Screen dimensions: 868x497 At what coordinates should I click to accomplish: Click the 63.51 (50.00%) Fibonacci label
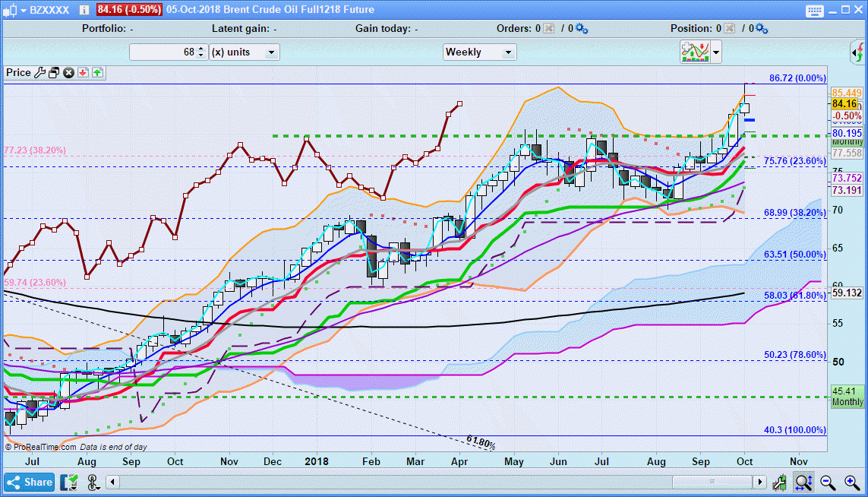795,255
